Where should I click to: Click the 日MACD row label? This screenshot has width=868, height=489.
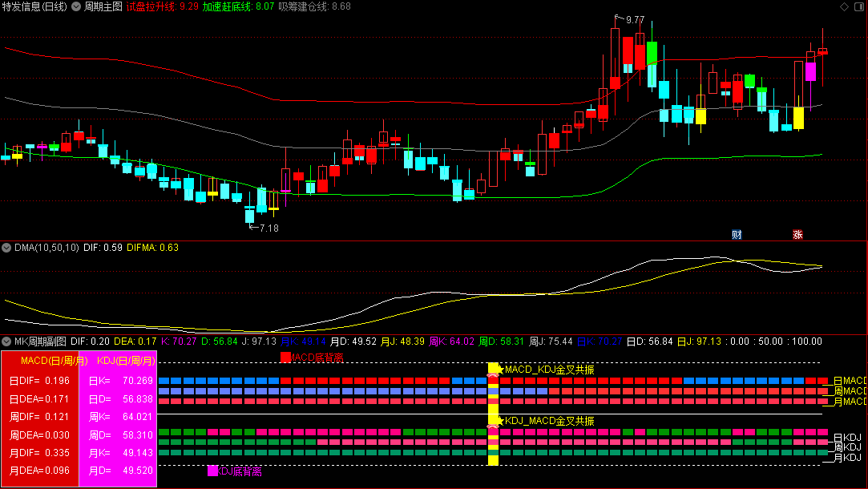(850, 381)
